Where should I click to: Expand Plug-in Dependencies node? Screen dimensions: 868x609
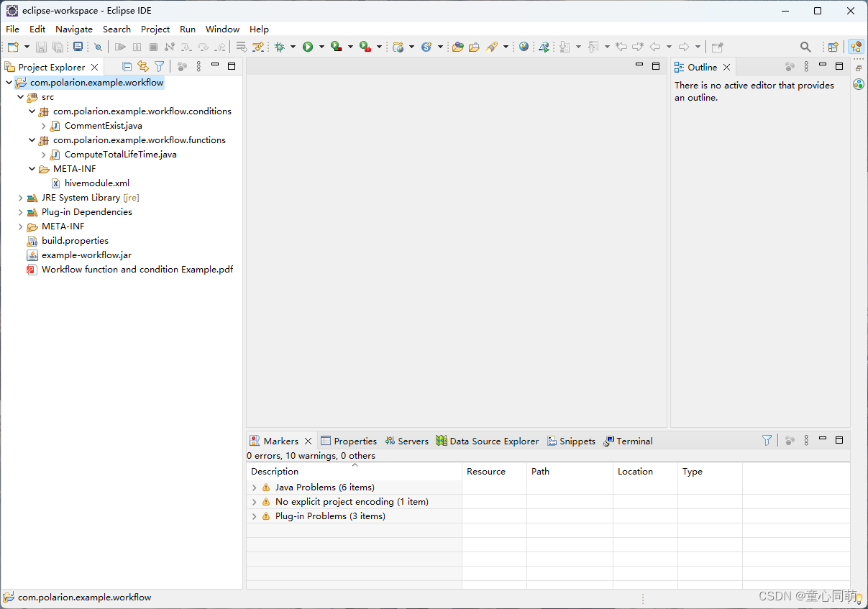(x=20, y=212)
